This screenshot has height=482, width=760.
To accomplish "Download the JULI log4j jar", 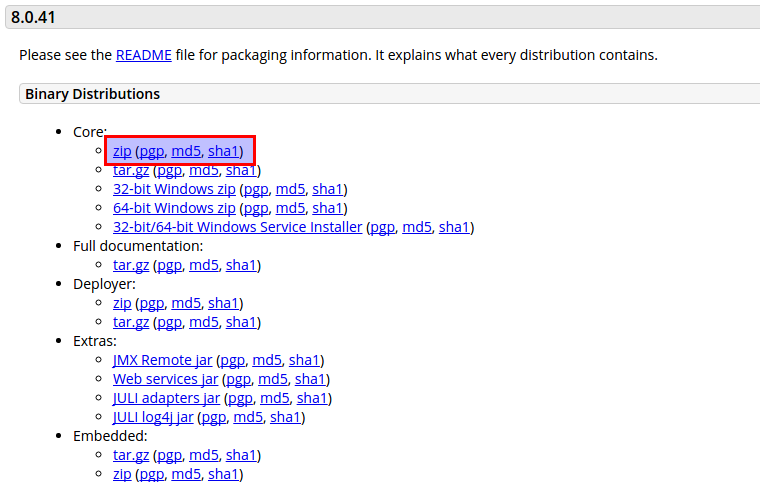I will (x=153, y=417).
